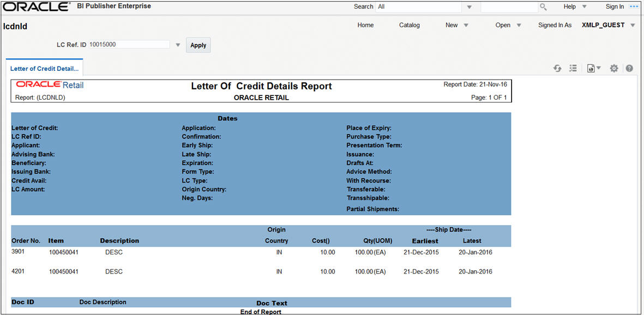Open the Catalog menu item
The height and width of the screenshot is (315, 644).
410,25
